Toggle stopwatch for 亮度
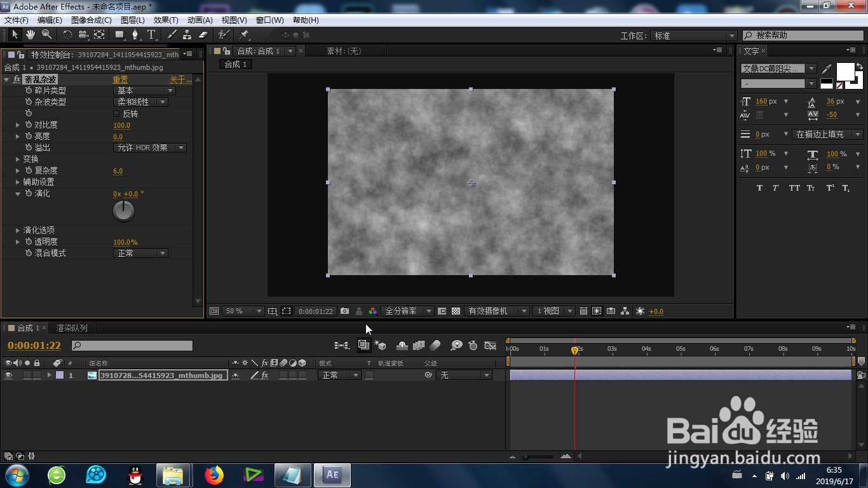 click(29, 137)
